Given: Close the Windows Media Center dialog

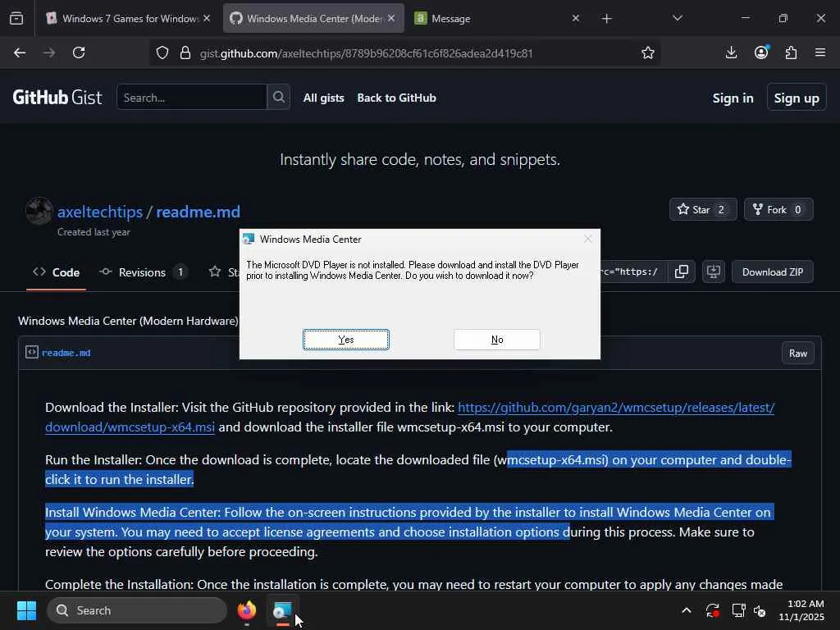Looking at the screenshot, I should click(x=587, y=239).
